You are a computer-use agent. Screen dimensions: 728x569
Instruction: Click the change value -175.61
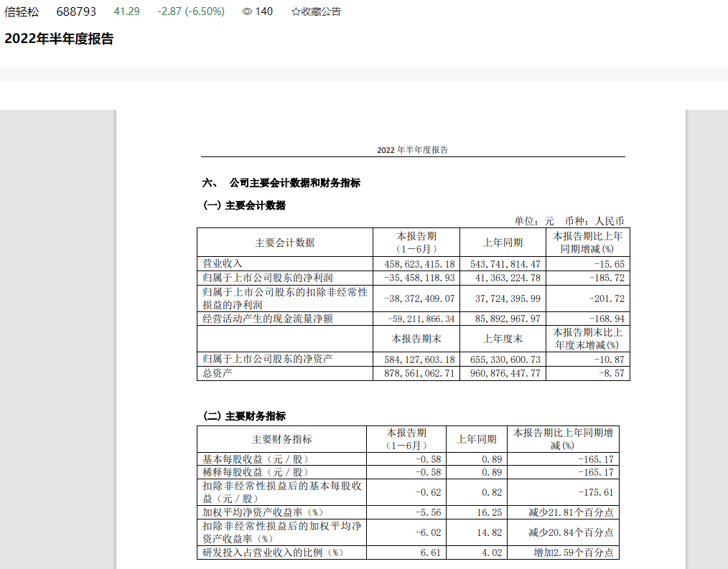tap(596, 492)
